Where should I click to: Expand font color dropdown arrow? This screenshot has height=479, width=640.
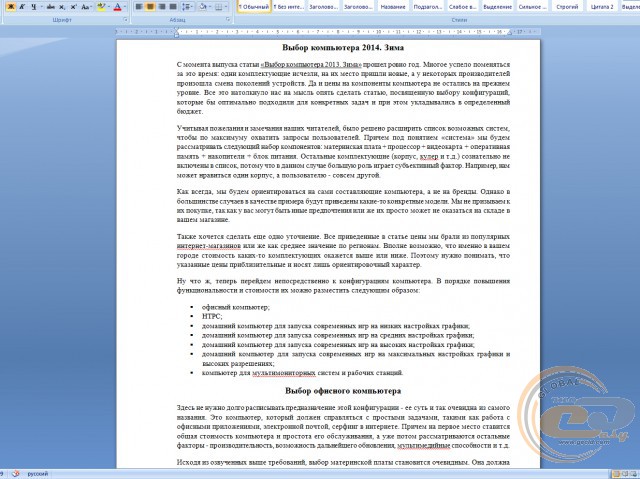(124, 7)
